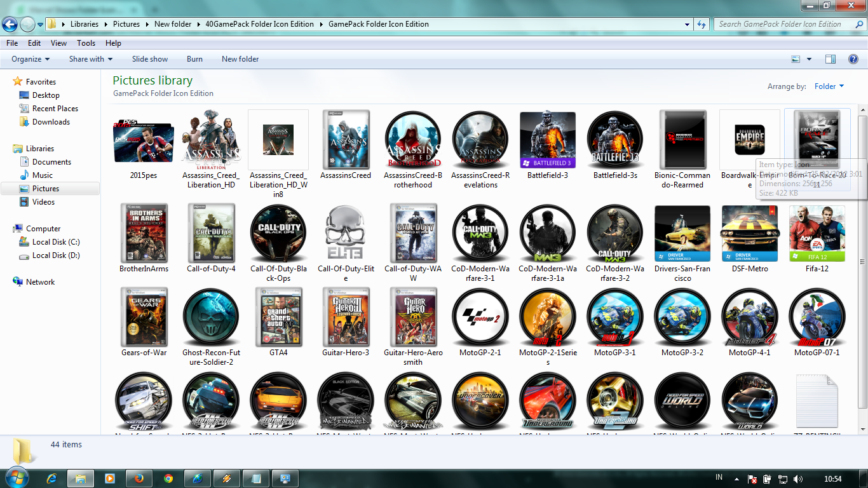Image resolution: width=868 pixels, height=488 pixels.
Task: Open Recent Places in Favorites
Action: [55, 109]
